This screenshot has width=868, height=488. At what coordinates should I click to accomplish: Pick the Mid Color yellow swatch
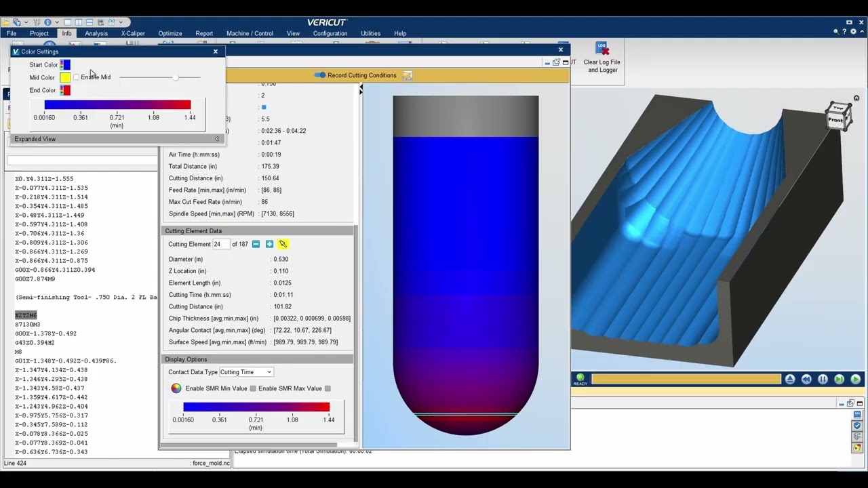pos(65,77)
